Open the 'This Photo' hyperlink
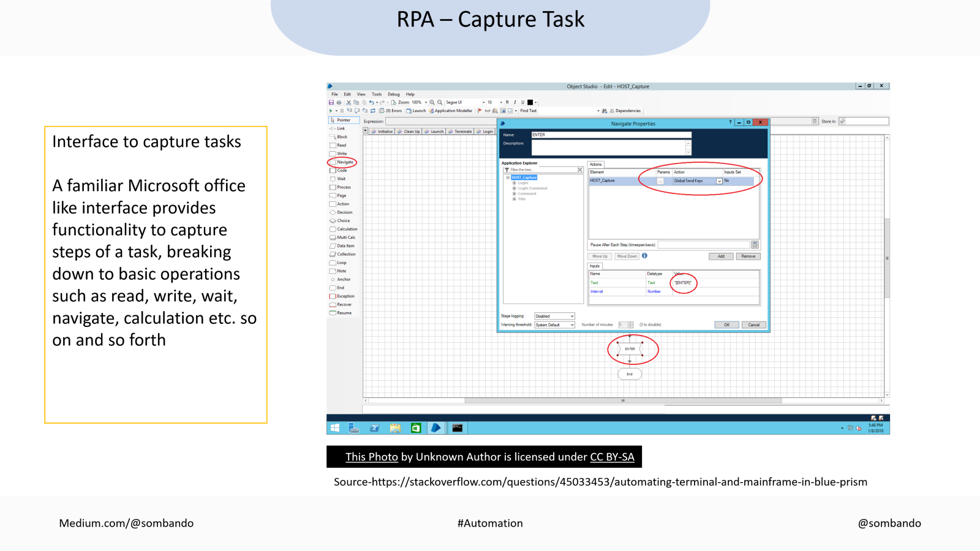Viewport: 980px width, 551px height. click(371, 457)
